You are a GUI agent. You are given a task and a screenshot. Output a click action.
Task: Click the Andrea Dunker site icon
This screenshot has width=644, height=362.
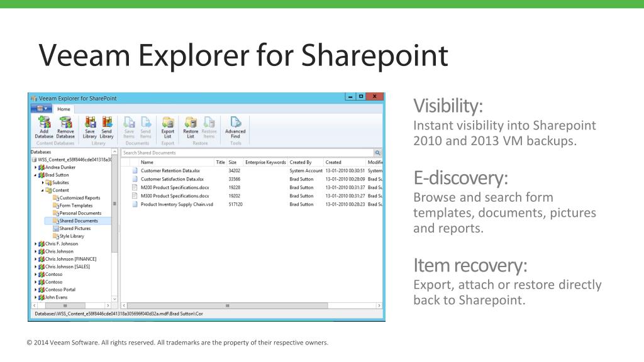41,167
